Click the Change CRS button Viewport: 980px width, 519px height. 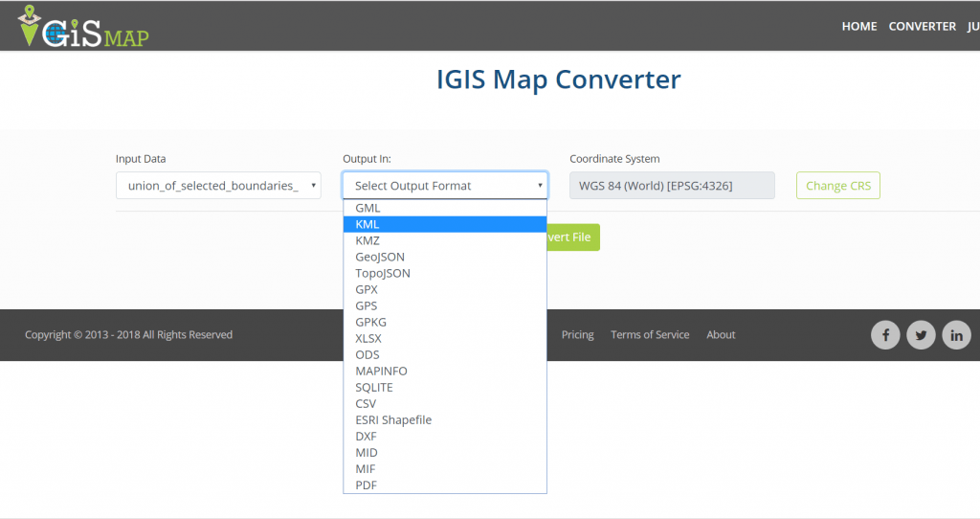point(838,186)
